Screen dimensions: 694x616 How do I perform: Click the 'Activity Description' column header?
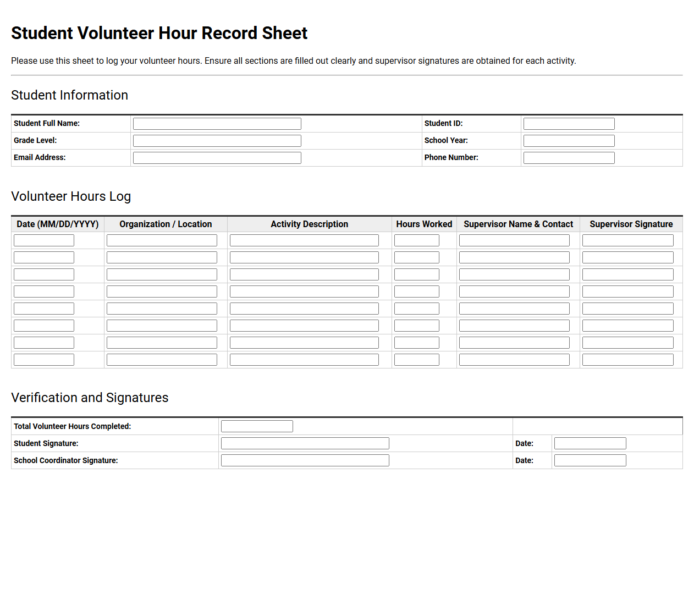[x=310, y=224]
